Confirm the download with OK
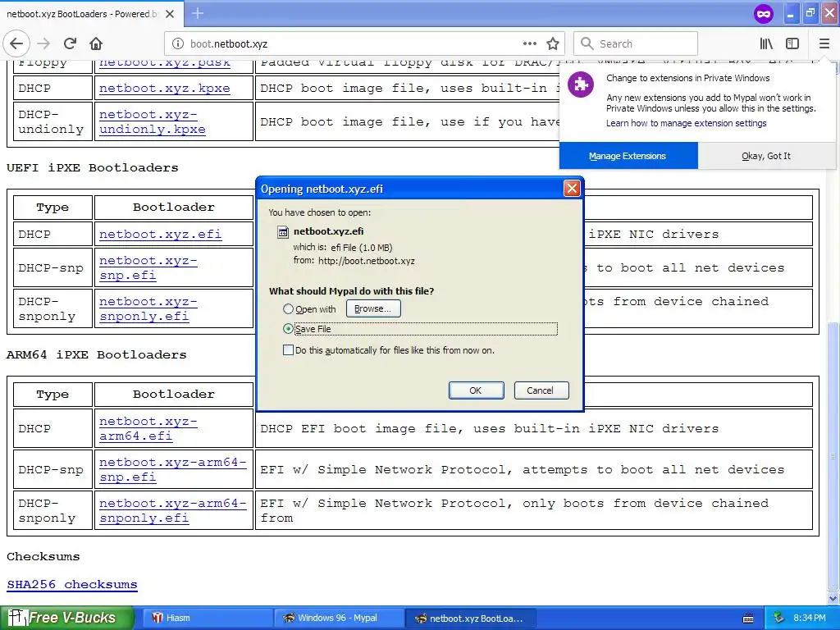840x630 pixels. click(x=476, y=390)
